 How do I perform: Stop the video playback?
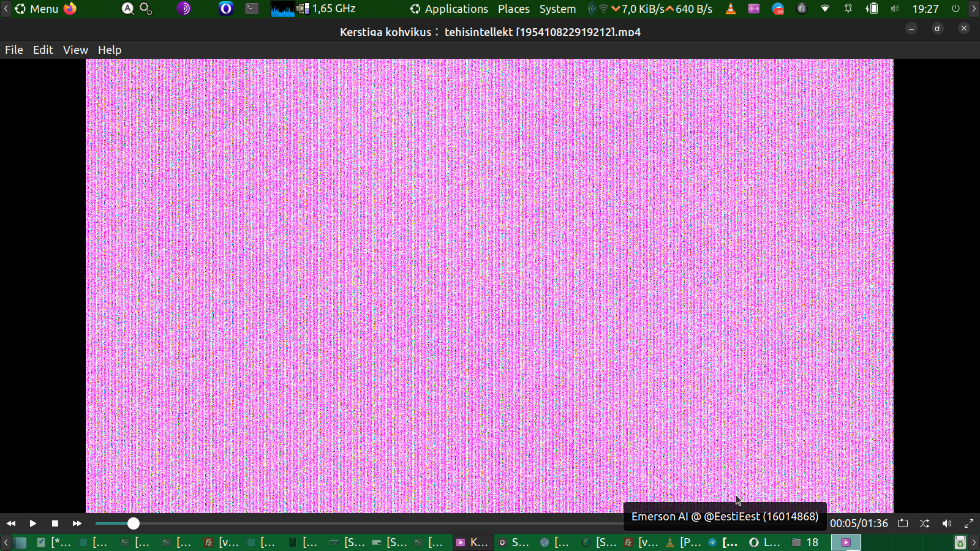pos(55,523)
